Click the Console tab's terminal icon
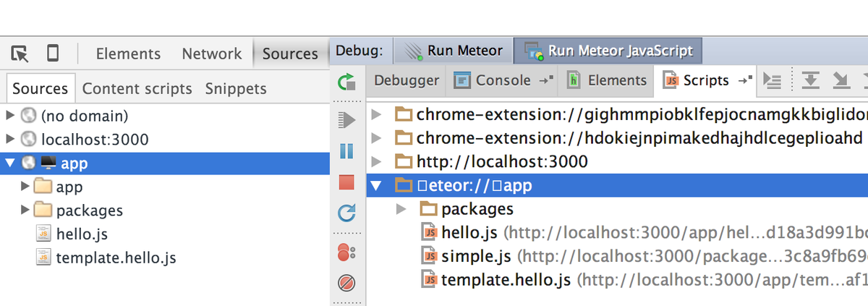 [x=463, y=80]
